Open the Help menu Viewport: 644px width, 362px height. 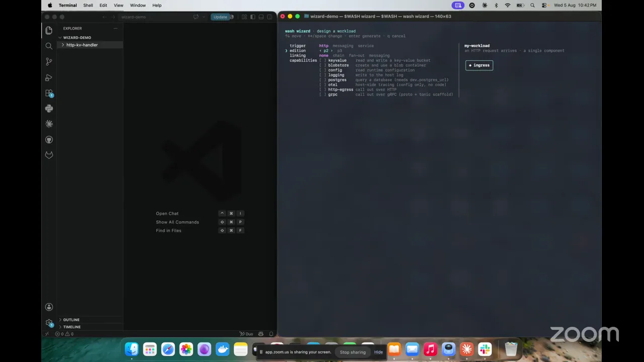157,6
